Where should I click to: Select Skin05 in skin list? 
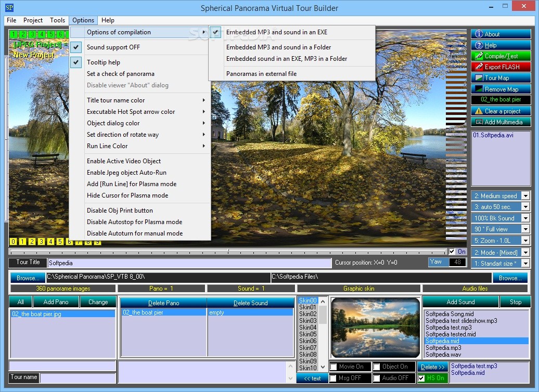308,334
